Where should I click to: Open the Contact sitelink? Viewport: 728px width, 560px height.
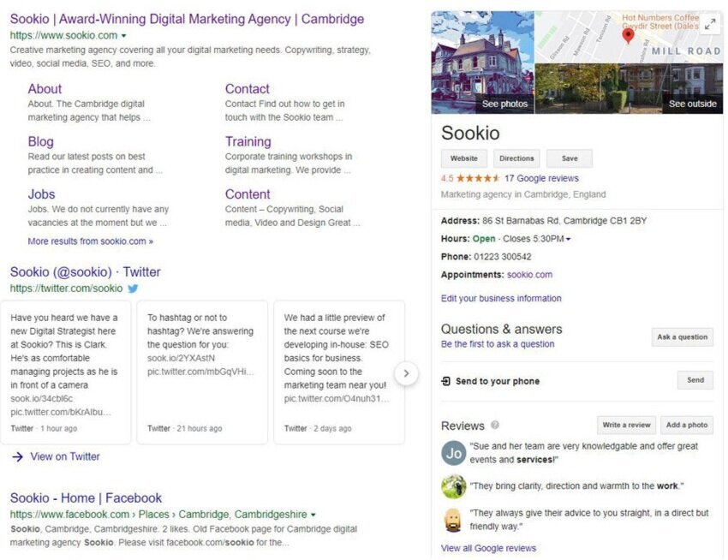pos(247,89)
